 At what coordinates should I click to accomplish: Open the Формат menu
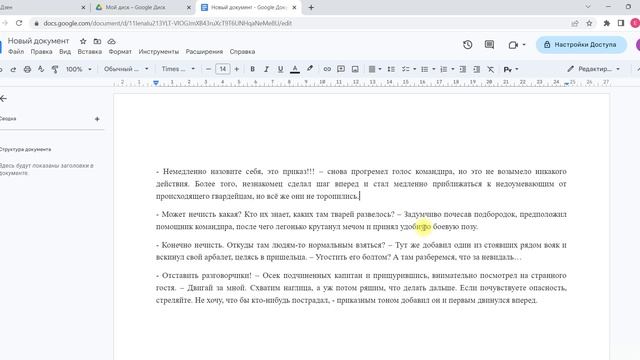tap(120, 52)
